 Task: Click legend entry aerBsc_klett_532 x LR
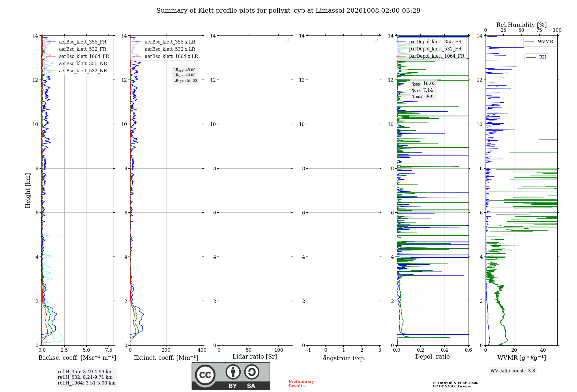pyautogui.click(x=164, y=49)
